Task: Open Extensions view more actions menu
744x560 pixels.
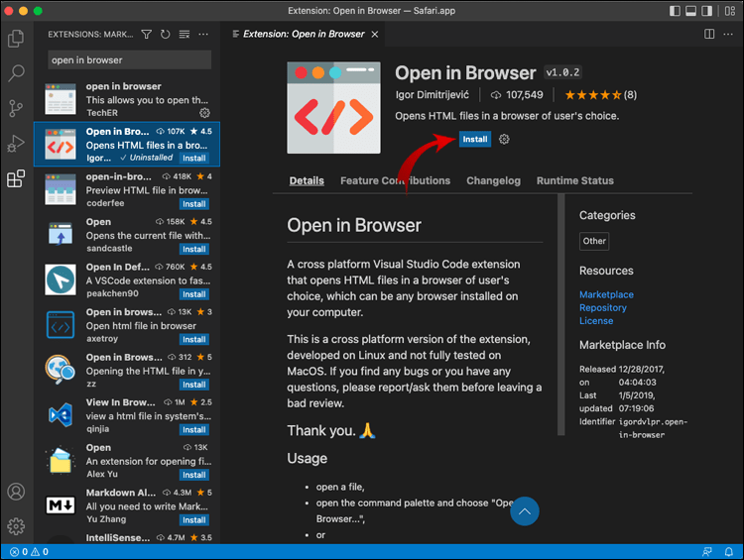Action: [201, 35]
